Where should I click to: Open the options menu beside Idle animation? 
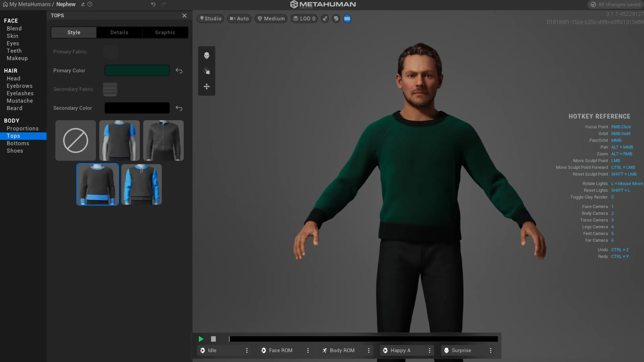pos(247,350)
